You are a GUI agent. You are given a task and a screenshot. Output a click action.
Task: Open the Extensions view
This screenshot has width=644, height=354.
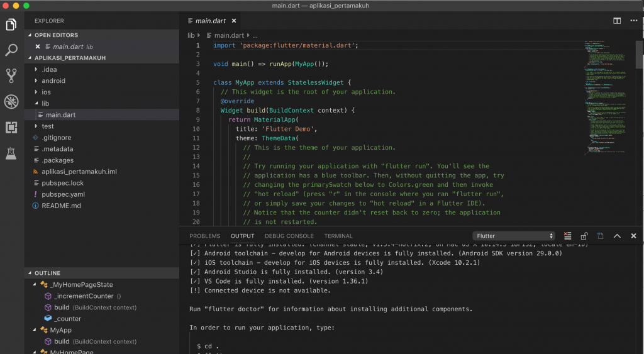coord(11,128)
